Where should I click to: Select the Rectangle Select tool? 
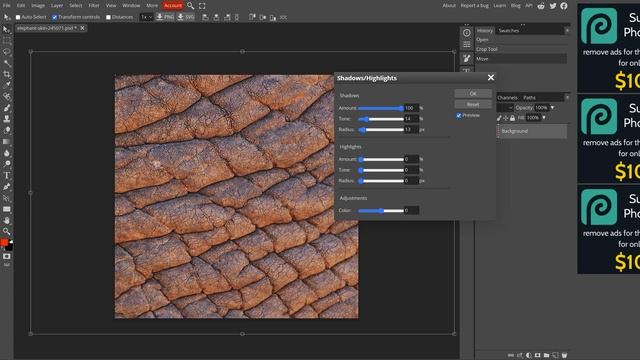click(x=7, y=41)
